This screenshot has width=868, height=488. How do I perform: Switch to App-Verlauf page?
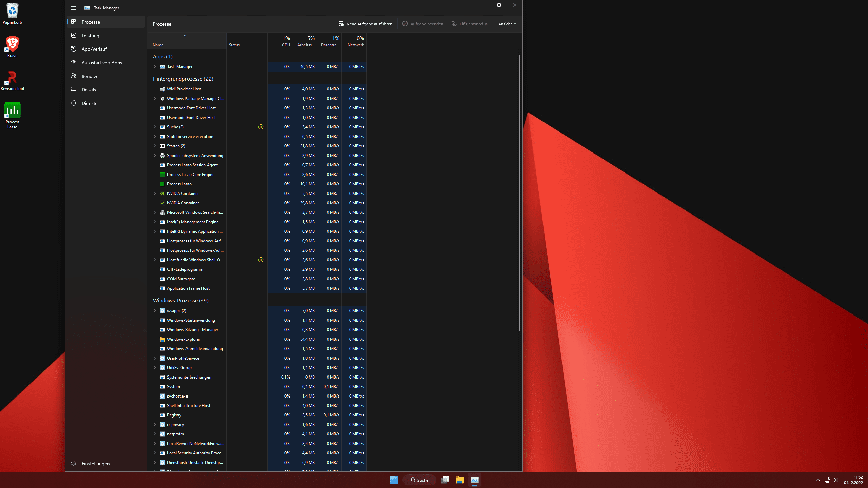tap(106, 49)
